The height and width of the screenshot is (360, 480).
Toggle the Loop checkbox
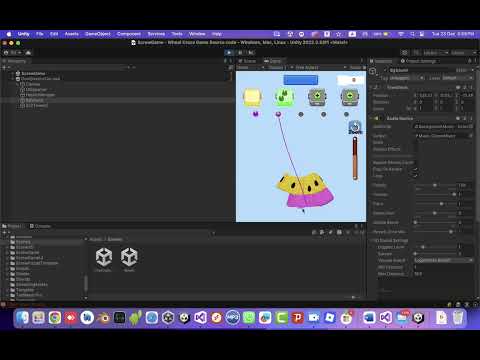(415, 176)
